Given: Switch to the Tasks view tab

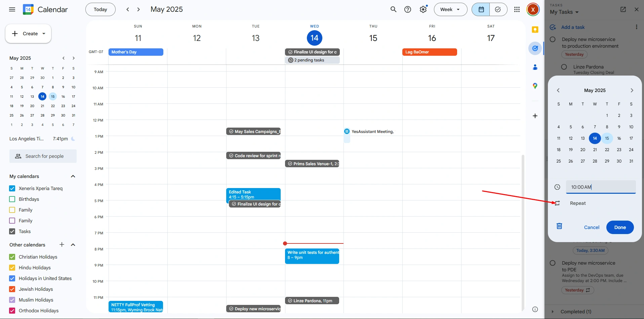Looking at the screenshot, I should [498, 9].
